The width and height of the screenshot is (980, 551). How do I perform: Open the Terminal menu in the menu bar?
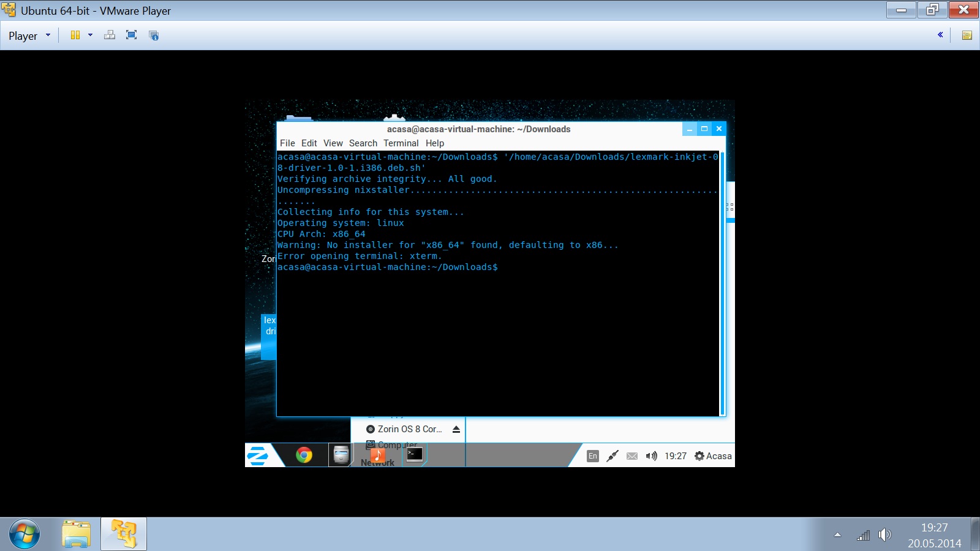click(401, 143)
